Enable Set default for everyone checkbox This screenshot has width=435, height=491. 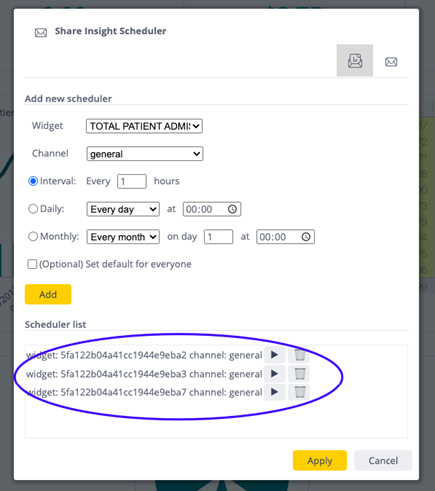coord(32,264)
